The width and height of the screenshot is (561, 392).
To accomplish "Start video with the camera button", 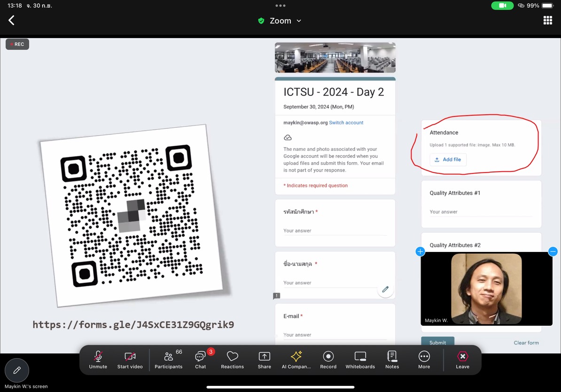I will (x=130, y=360).
